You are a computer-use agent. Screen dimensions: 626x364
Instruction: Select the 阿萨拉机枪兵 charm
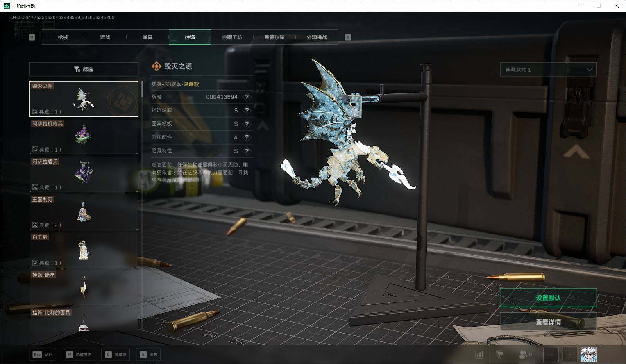pyautogui.click(x=84, y=137)
